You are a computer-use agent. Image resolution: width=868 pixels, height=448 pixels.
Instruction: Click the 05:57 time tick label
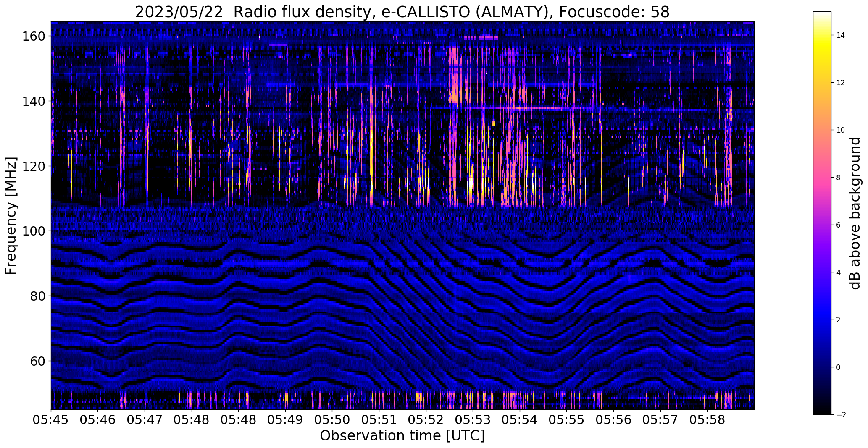tap(660, 420)
